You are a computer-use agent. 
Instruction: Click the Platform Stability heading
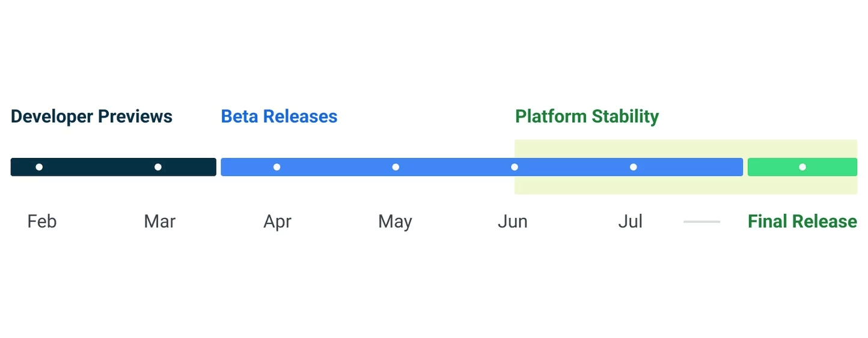tap(587, 116)
